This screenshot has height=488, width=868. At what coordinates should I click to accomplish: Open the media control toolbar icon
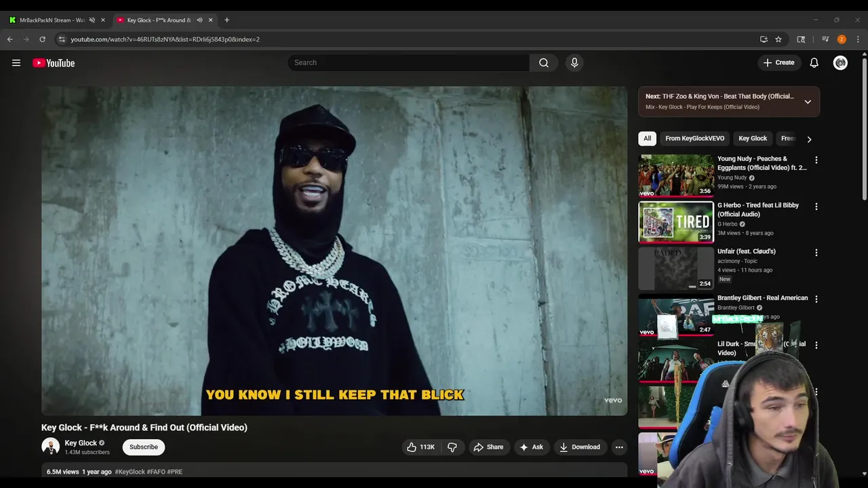(825, 39)
